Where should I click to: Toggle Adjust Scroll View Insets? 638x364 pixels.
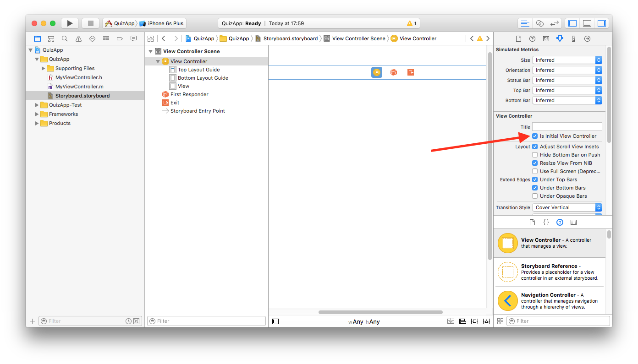pos(535,147)
